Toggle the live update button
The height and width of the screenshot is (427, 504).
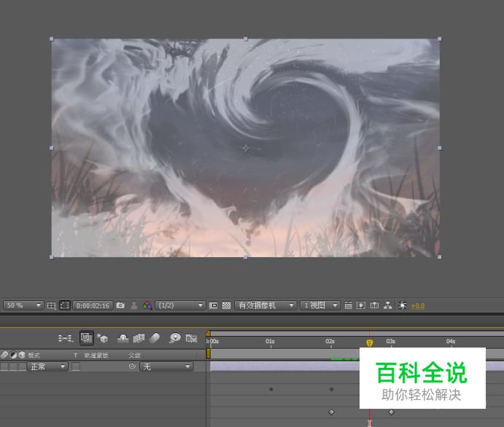87,338
